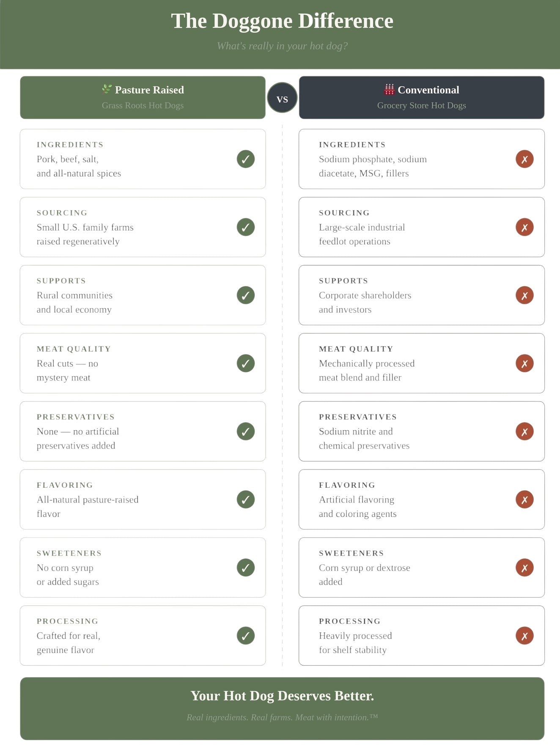Click the circular VS badge
This screenshot has height=747, width=560.
point(282,98)
